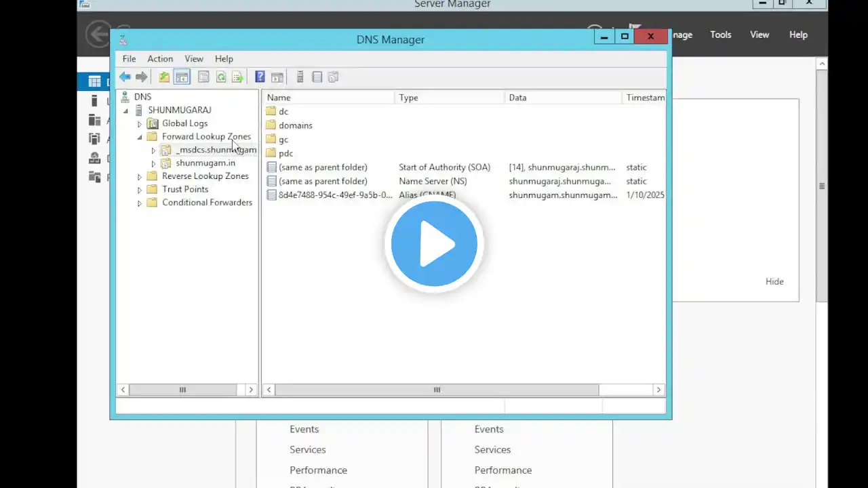The image size is (868, 488).
Task: Open help with the blue question mark icon
Action: coord(260,77)
